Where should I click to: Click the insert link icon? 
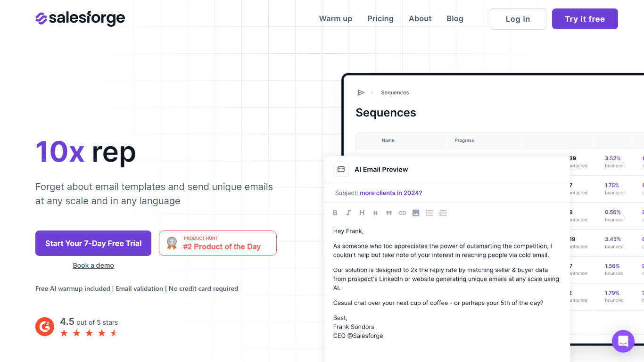point(402,213)
